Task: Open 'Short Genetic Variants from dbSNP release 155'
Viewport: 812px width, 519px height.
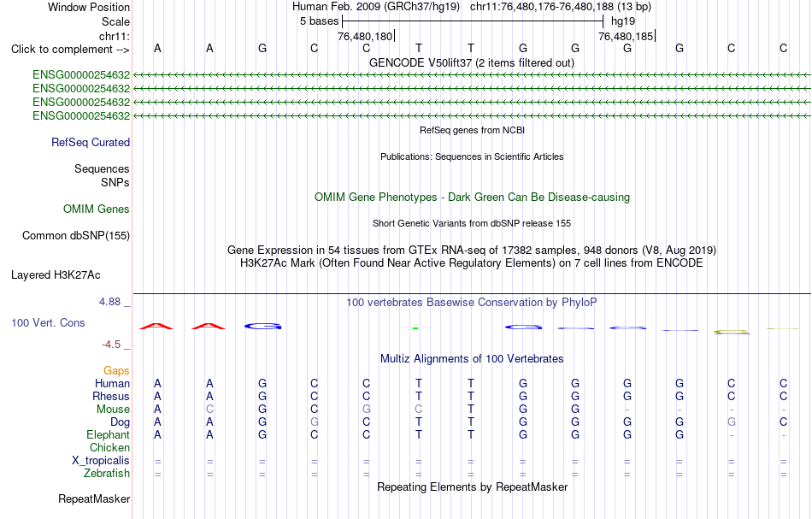Action: (472, 224)
